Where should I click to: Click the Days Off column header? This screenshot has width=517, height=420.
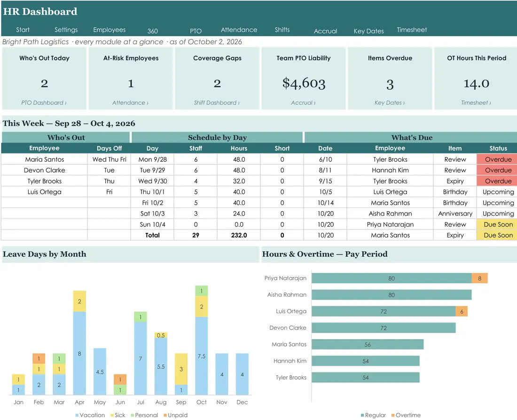pyautogui.click(x=109, y=148)
